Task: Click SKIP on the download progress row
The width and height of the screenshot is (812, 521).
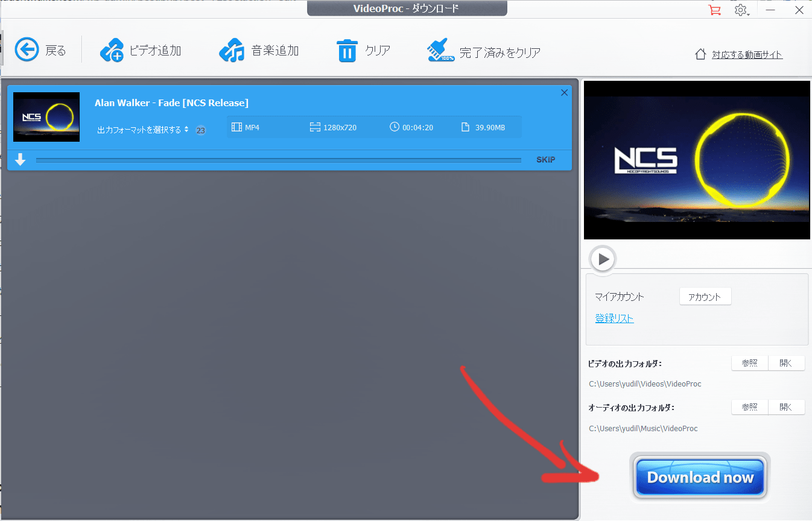Action: click(545, 160)
